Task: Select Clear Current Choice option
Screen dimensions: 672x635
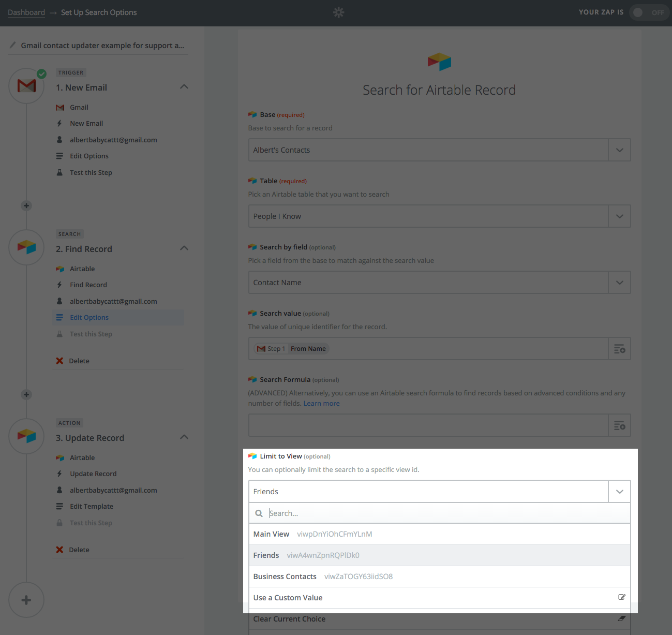Action: coord(439,619)
